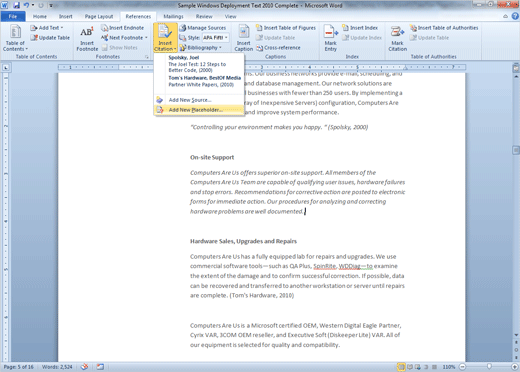This screenshot has height=372, width=520.
Task: Click macro recording icon in status bar
Action: [100, 367]
